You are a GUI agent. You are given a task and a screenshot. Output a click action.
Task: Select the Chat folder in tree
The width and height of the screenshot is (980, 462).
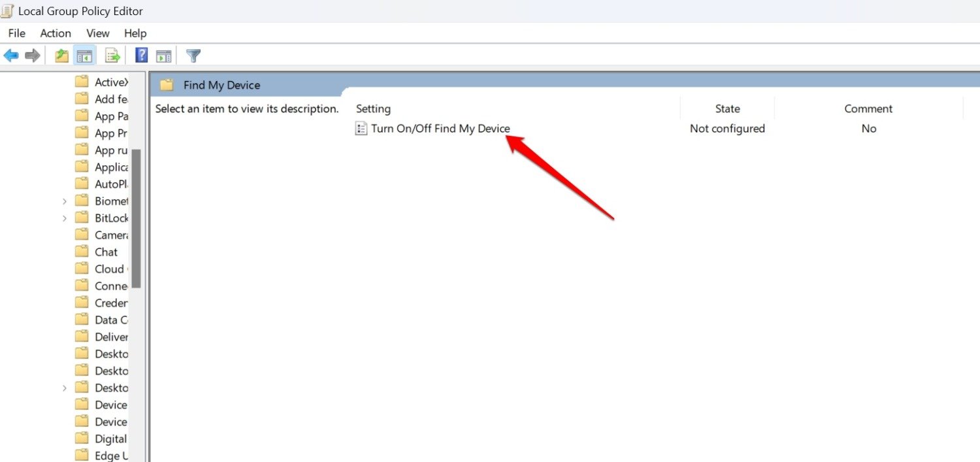coord(106,252)
